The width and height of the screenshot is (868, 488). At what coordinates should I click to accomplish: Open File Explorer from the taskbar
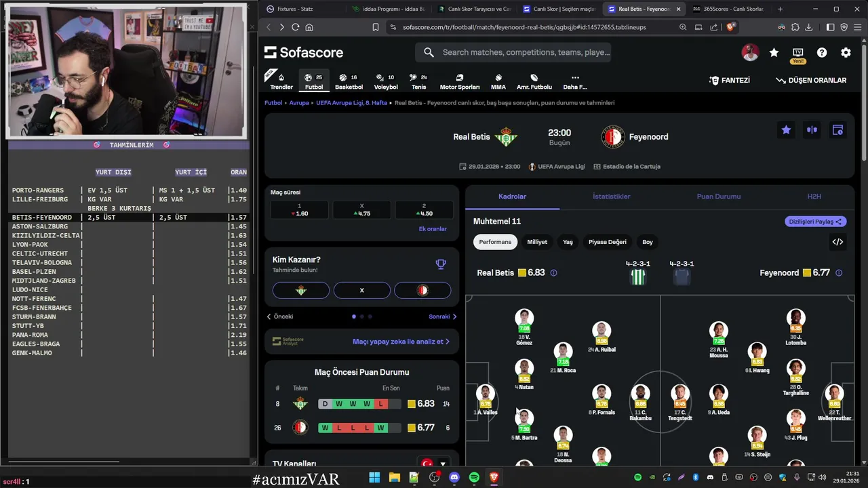pos(395,477)
